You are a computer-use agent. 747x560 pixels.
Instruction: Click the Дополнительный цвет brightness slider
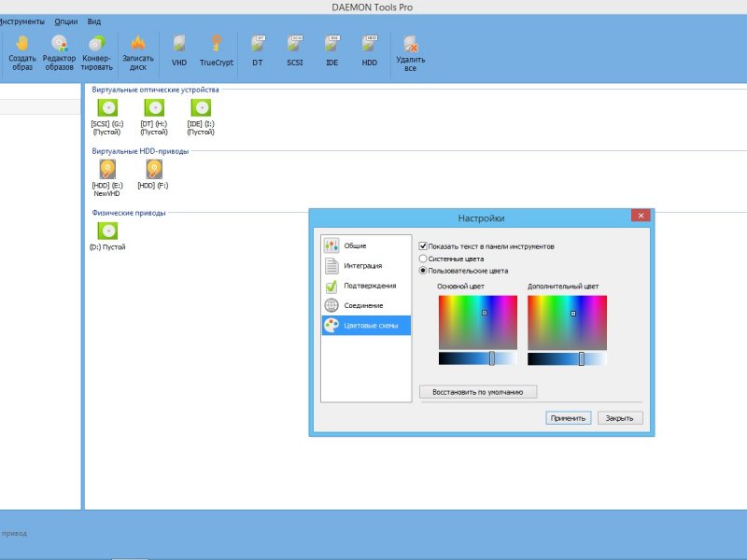point(567,358)
